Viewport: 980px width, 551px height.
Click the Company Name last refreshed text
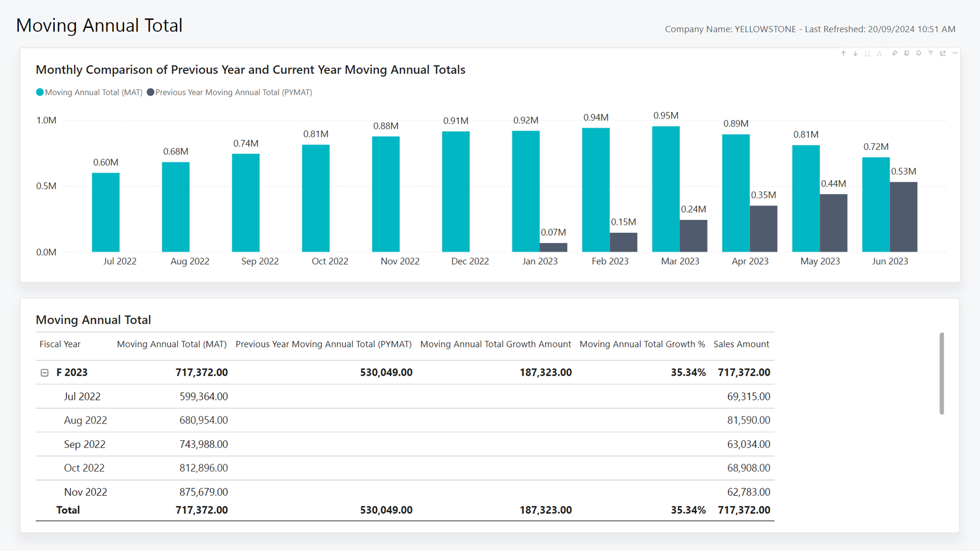tap(810, 29)
